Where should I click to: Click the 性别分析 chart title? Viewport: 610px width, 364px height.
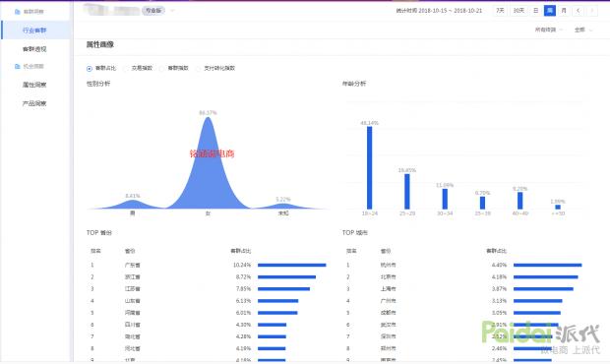coord(98,84)
